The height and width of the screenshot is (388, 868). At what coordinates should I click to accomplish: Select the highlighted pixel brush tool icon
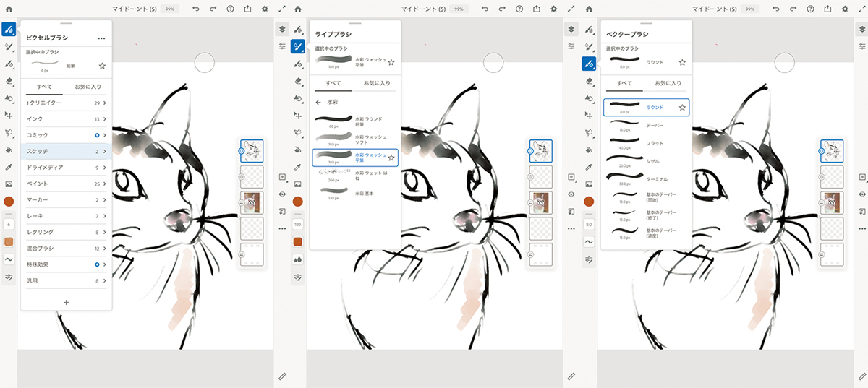pyautogui.click(x=9, y=30)
